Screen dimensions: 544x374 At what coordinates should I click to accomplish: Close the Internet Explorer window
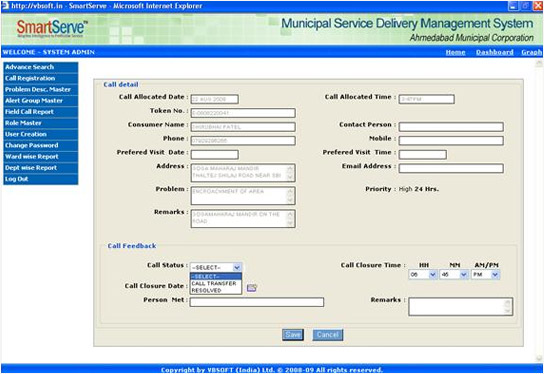[x=538, y=6]
